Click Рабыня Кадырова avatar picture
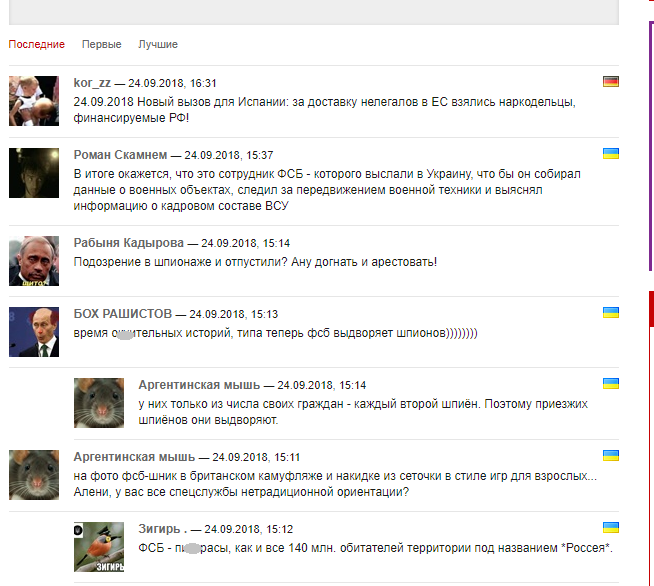 34,261
